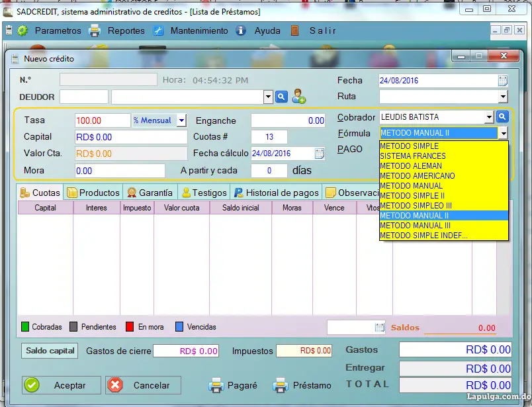The width and height of the screenshot is (532, 407).
Task: Click the Valor cuota column header
Action: [x=182, y=208]
